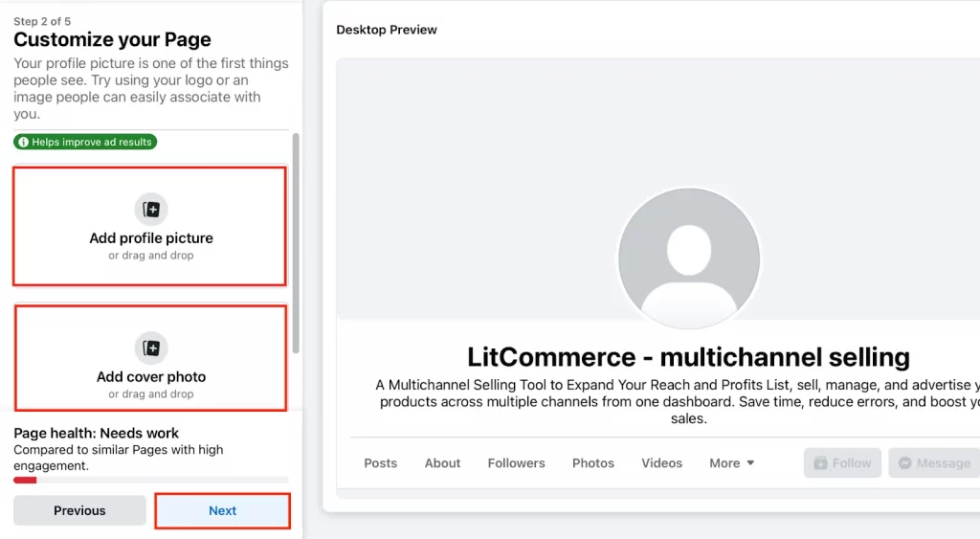This screenshot has width=980, height=539.
Task: Click the Add cover photo label
Action: 151,377
